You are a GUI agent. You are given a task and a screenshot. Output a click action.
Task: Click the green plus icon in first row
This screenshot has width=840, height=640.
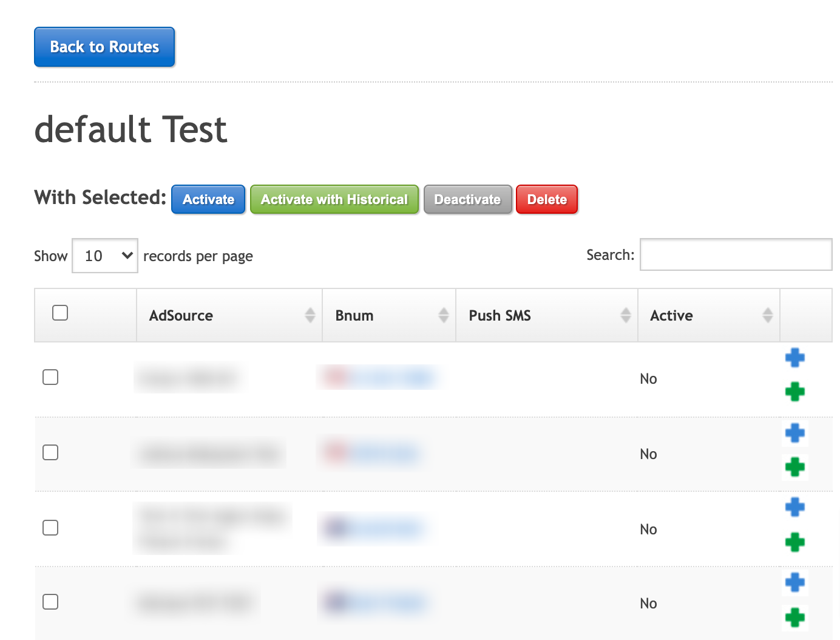coord(794,392)
